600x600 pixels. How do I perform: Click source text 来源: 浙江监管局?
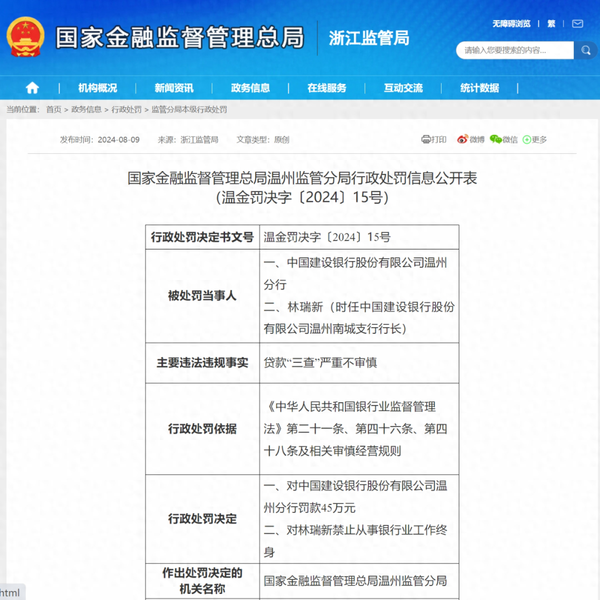[188, 140]
